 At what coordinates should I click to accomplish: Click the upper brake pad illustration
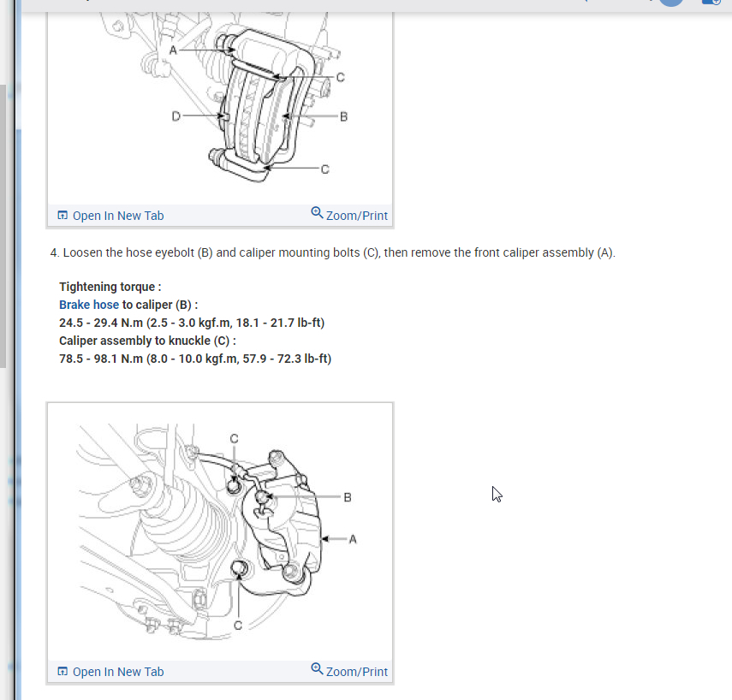220,107
